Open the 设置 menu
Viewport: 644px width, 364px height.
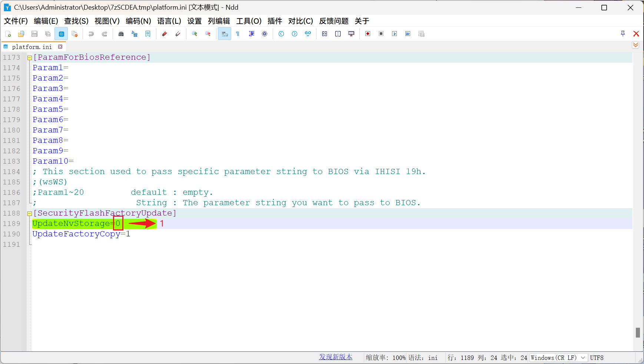click(194, 21)
